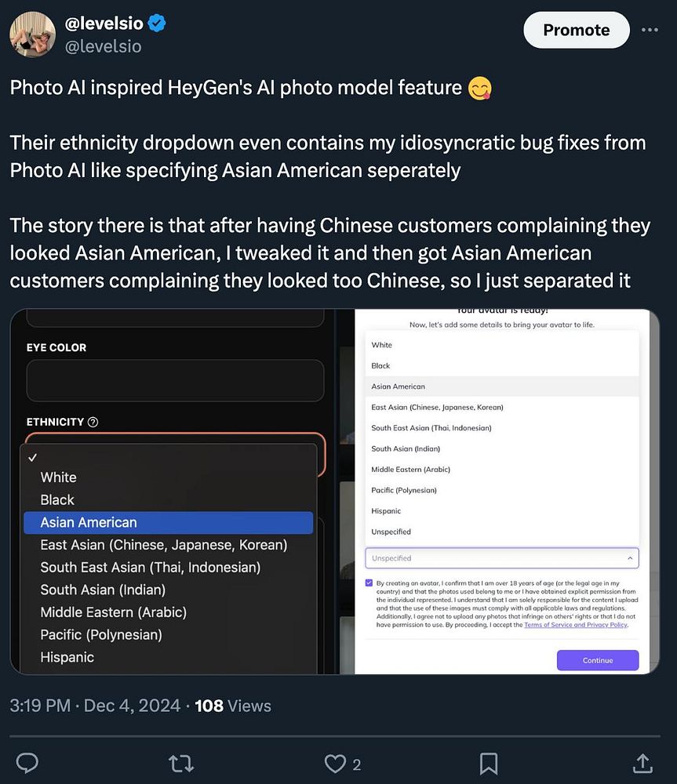Click the reply speech bubble icon
This screenshot has height=784, width=677.
(27, 764)
